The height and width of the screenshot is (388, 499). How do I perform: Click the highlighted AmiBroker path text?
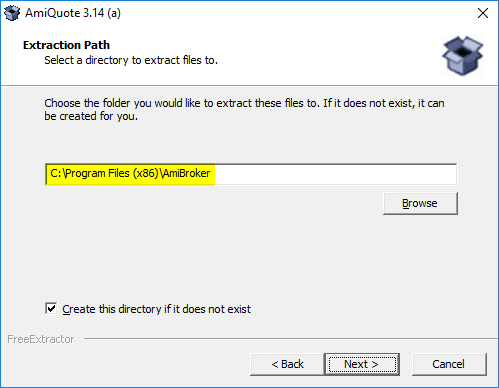coord(130,173)
